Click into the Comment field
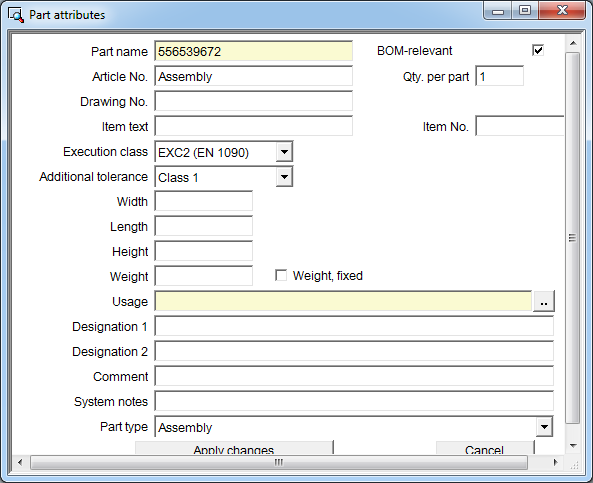 tap(354, 376)
